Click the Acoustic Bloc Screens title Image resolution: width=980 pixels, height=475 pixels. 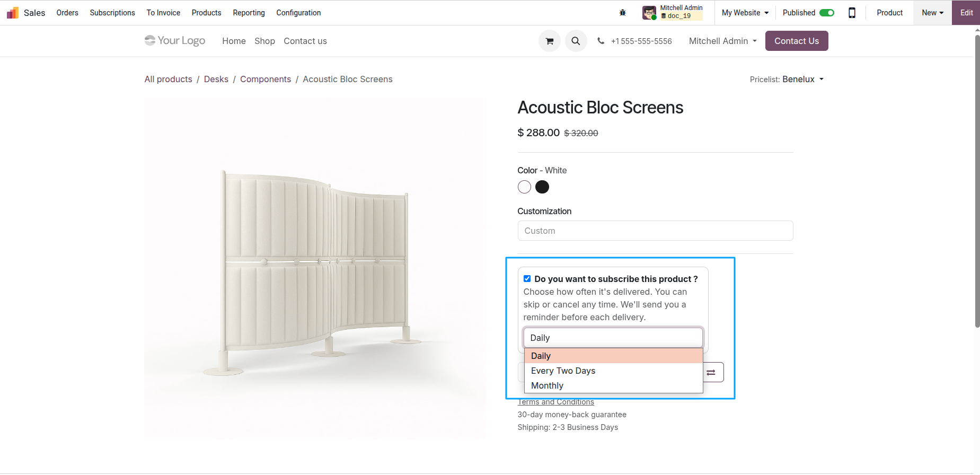coord(601,108)
